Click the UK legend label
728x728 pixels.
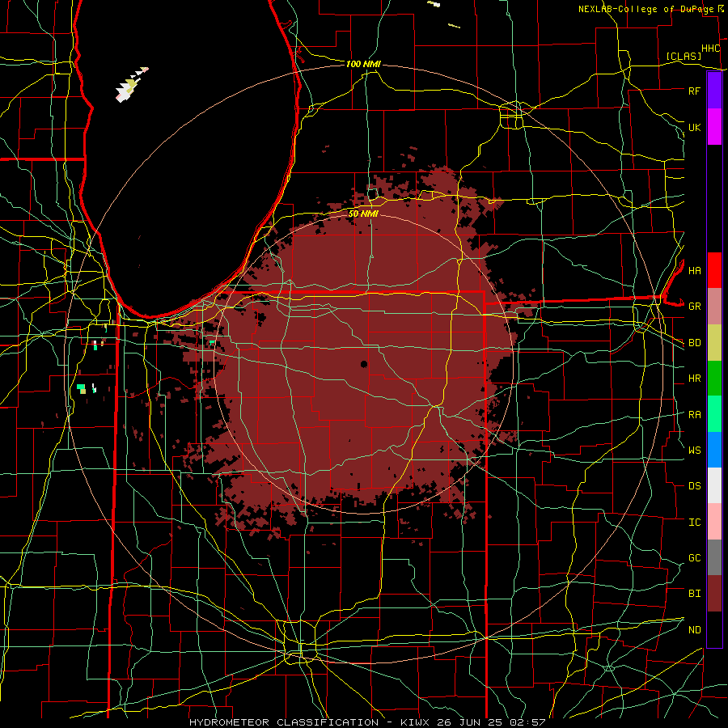click(694, 127)
